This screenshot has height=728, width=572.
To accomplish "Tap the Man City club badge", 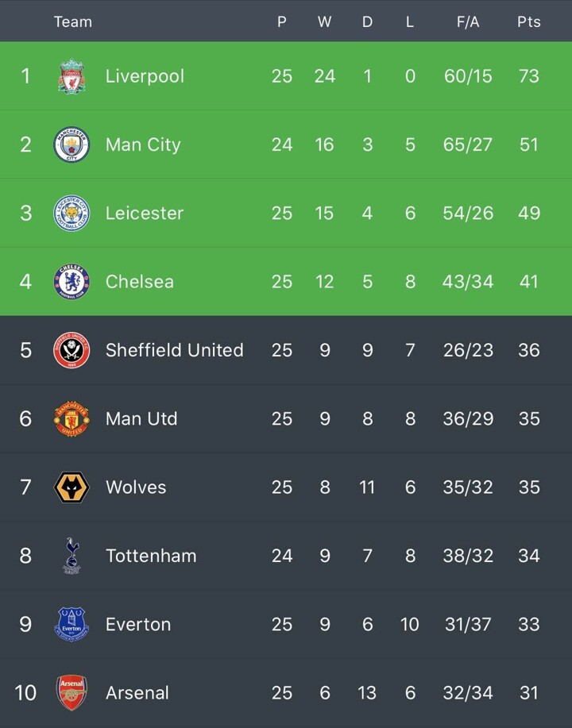I will [x=71, y=144].
